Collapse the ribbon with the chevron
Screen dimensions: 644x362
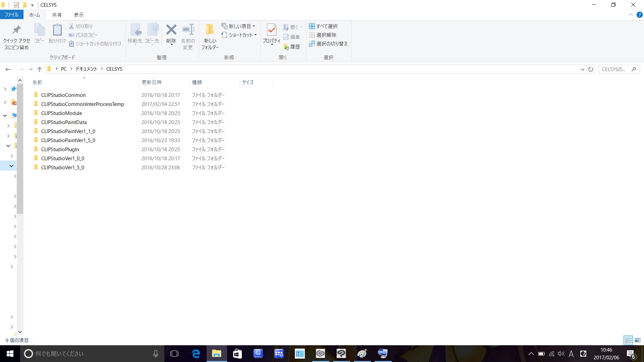(631, 15)
